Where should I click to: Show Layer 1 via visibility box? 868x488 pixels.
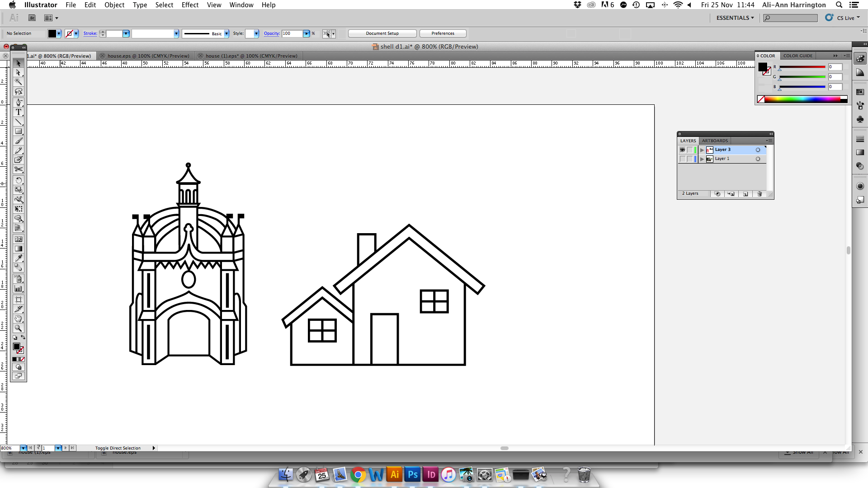(x=682, y=159)
